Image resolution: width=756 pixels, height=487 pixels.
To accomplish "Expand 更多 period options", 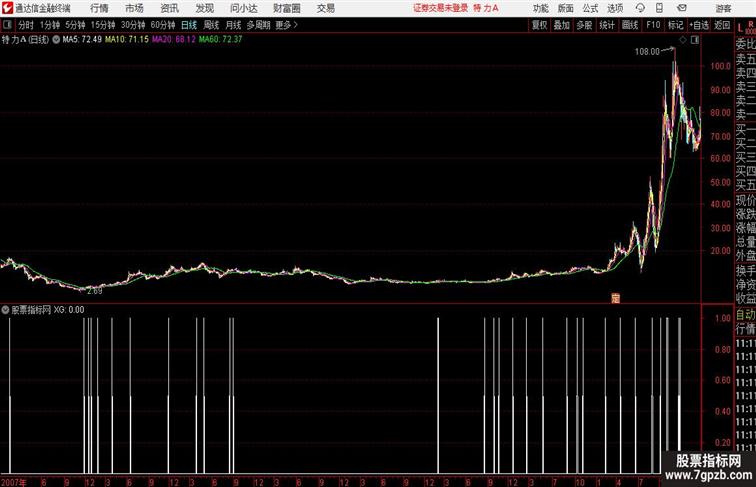I will click(x=286, y=25).
